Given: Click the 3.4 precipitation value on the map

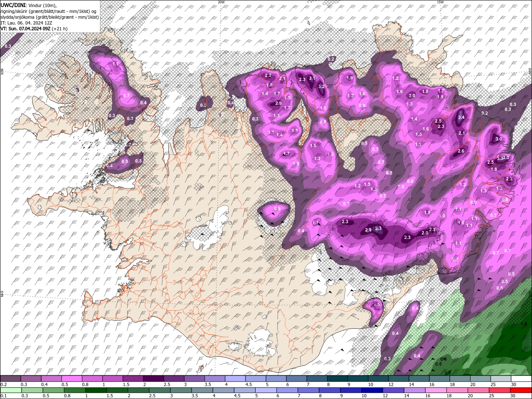Looking at the screenshot, I should click(461, 117).
